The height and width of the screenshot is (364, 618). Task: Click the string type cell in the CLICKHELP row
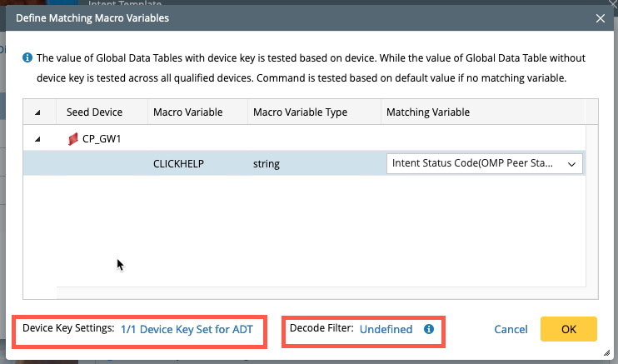[267, 164]
